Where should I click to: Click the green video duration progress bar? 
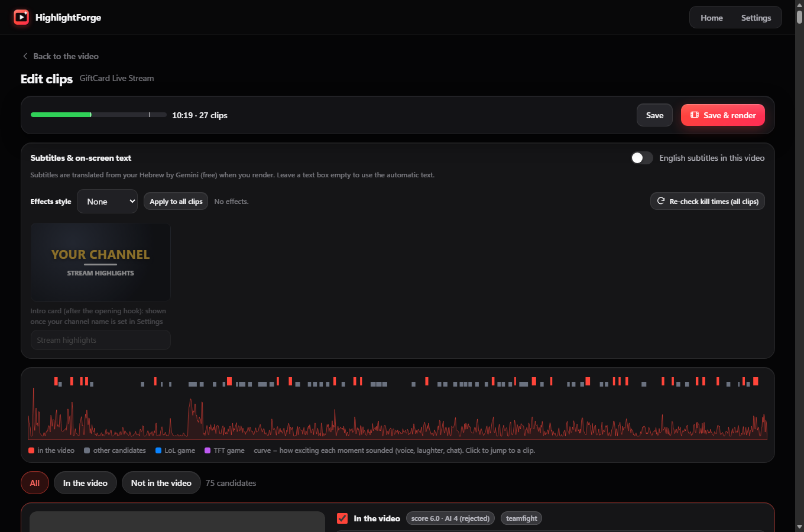point(98,115)
